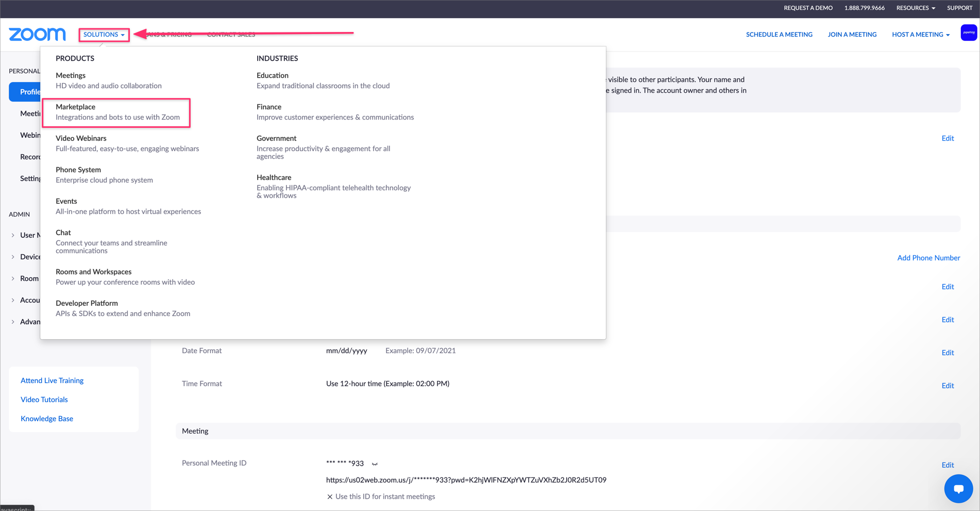Edit the Date Format setting
The image size is (980, 511).
948,353
